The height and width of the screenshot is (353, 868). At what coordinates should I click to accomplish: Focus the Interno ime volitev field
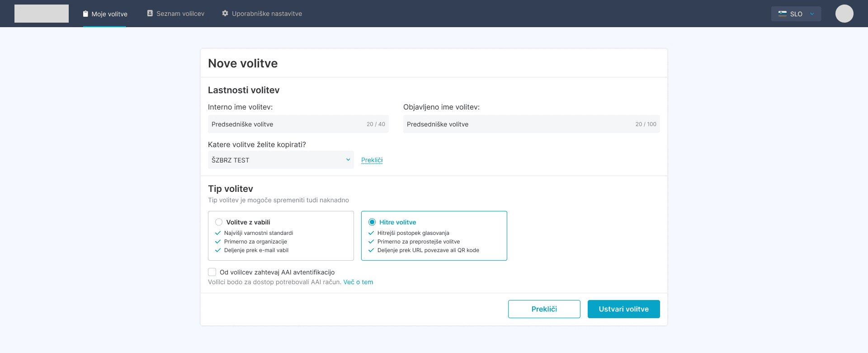(298, 124)
